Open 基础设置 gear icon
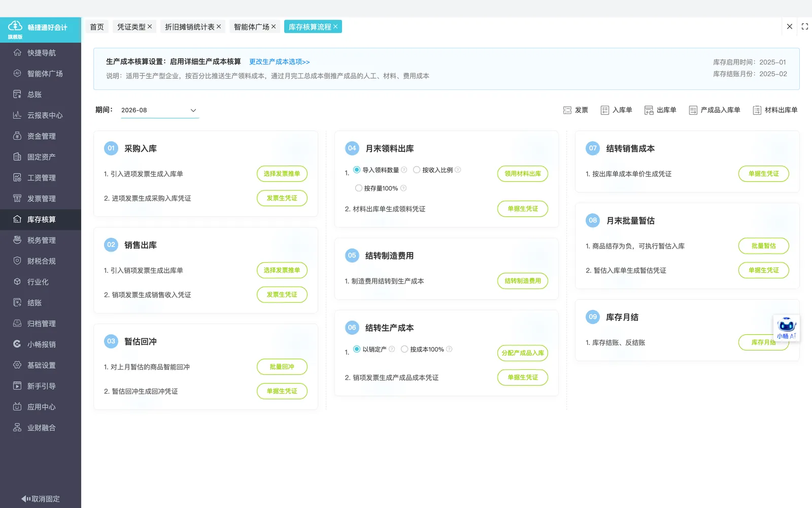Screen dimensions: 812x508 tap(17, 365)
